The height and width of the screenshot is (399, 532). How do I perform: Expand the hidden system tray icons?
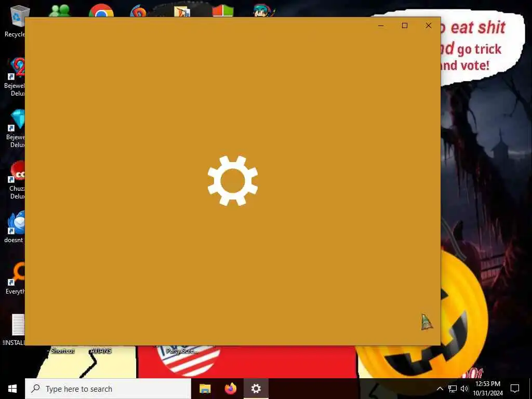(x=440, y=389)
